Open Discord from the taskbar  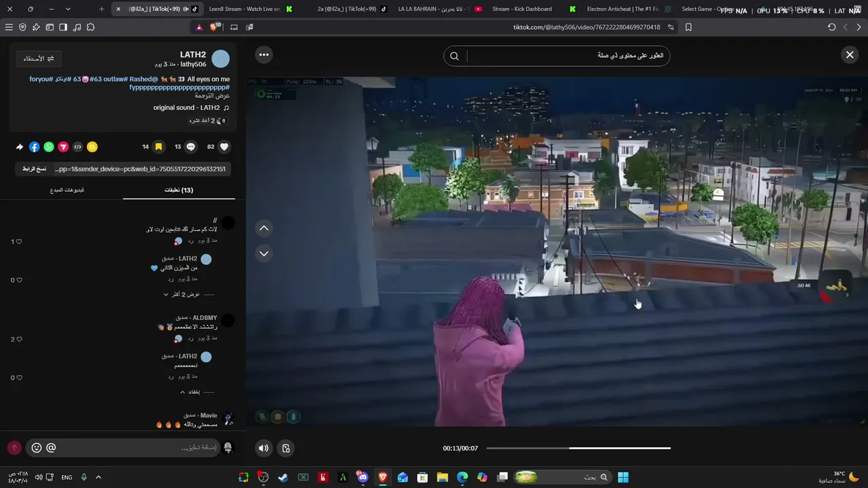[x=363, y=477]
